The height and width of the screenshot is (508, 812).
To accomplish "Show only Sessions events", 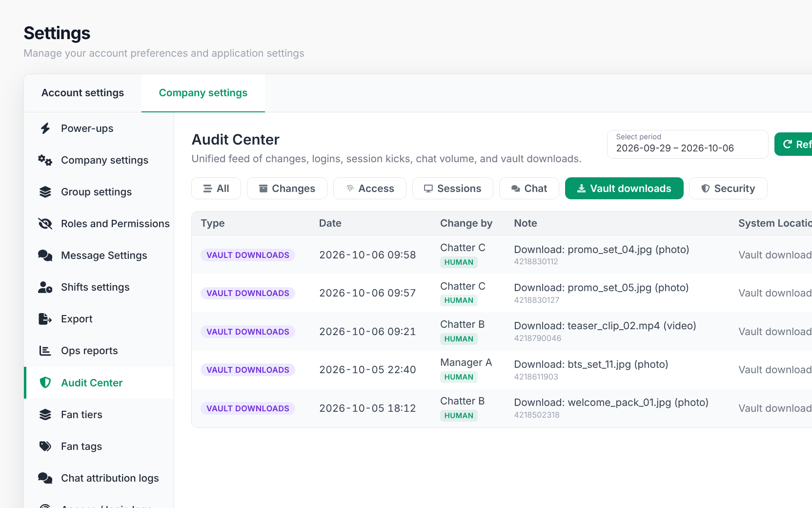I will coord(453,189).
